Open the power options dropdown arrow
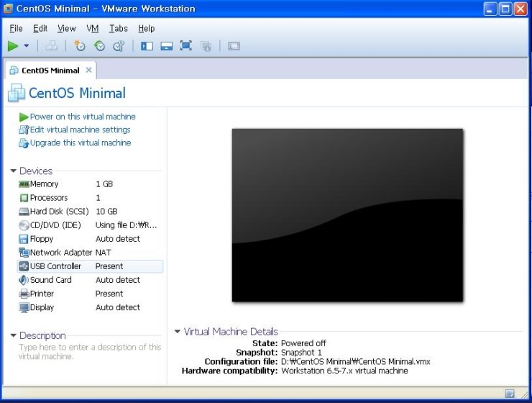Viewport: 532px width, 403px height. pos(27,46)
